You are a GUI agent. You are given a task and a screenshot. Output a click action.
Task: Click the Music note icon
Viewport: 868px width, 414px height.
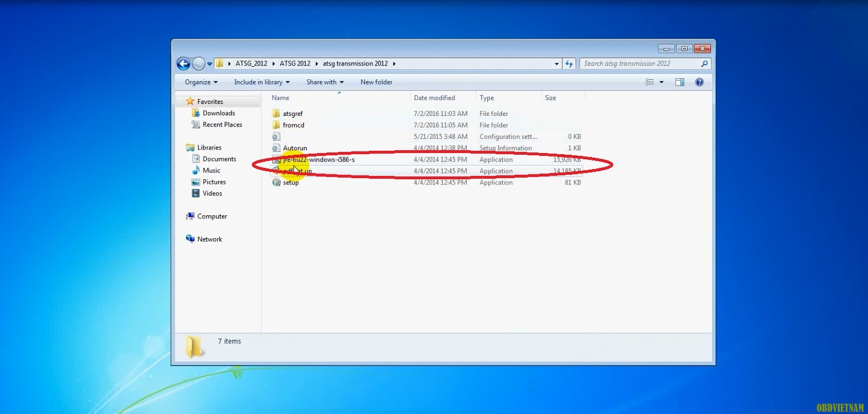tap(196, 170)
